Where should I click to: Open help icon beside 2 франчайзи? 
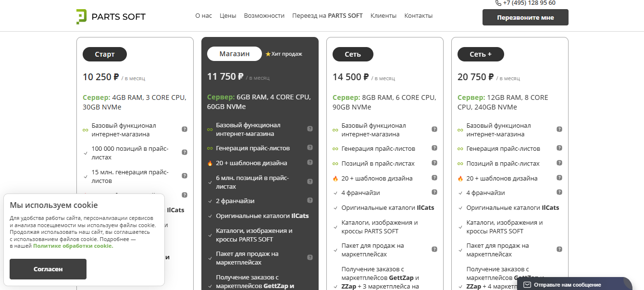(x=310, y=200)
